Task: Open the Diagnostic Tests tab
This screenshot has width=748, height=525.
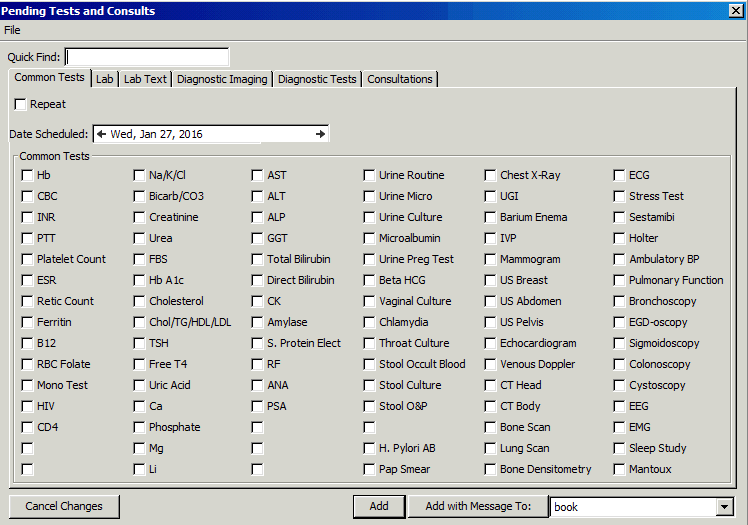Action: click(x=317, y=79)
